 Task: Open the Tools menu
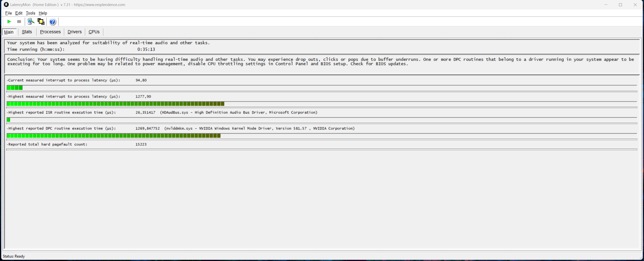(x=31, y=13)
